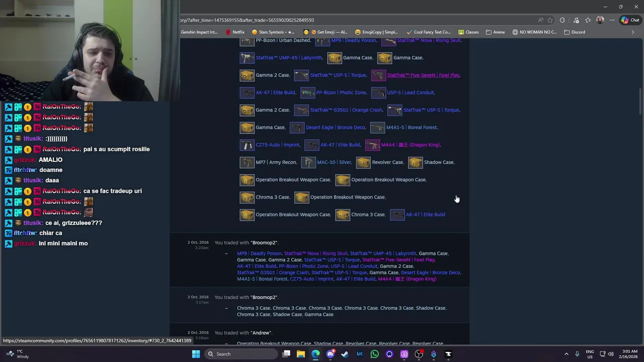Open Copilot Chat button
Screen dimensions: 644x362
click(x=631, y=20)
